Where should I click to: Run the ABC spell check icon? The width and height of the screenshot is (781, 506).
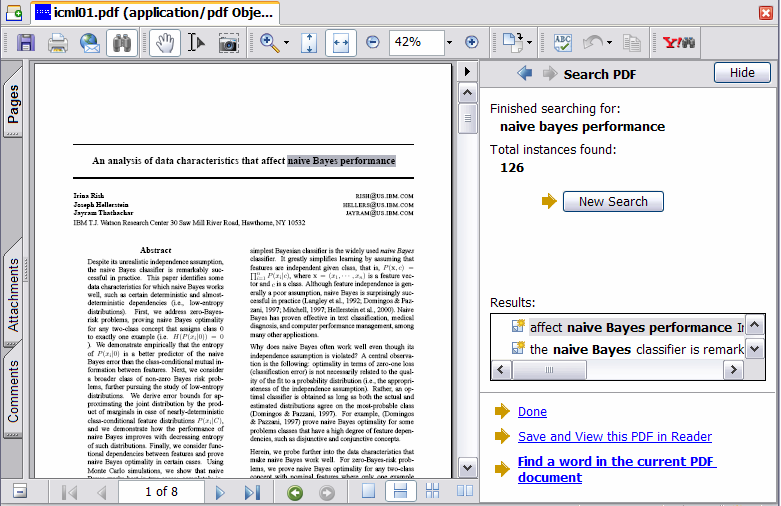[x=562, y=43]
